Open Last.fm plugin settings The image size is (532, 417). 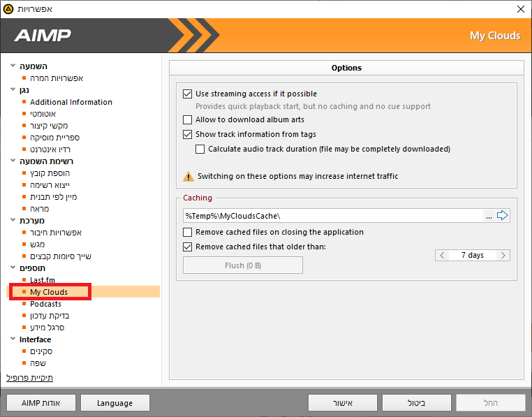tap(43, 280)
